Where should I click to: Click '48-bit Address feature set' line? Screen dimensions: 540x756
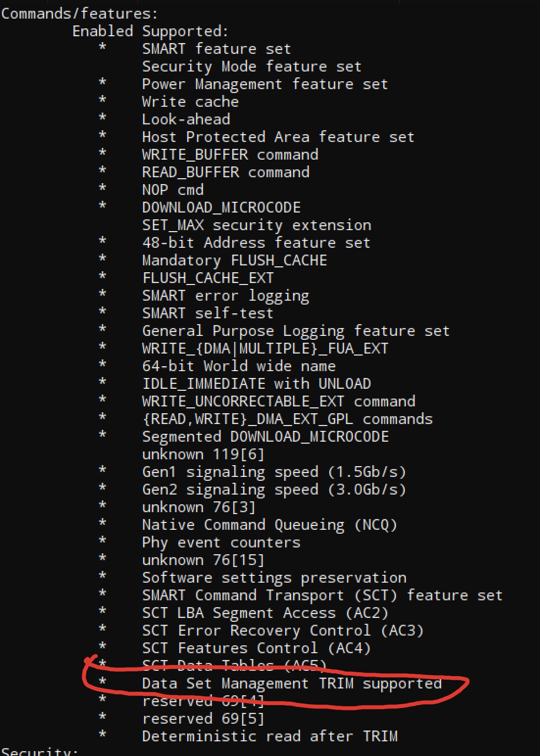(256, 243)
